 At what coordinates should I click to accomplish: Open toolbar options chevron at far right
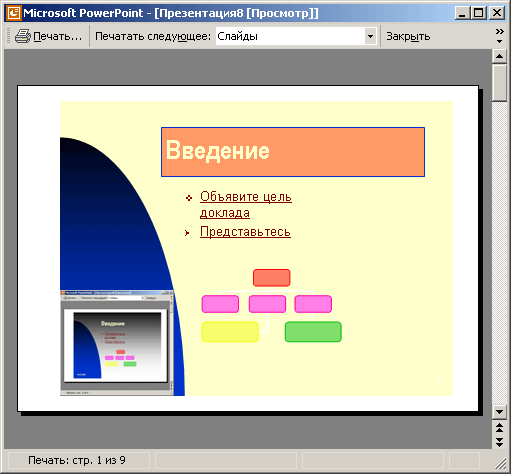click(499, 36)
